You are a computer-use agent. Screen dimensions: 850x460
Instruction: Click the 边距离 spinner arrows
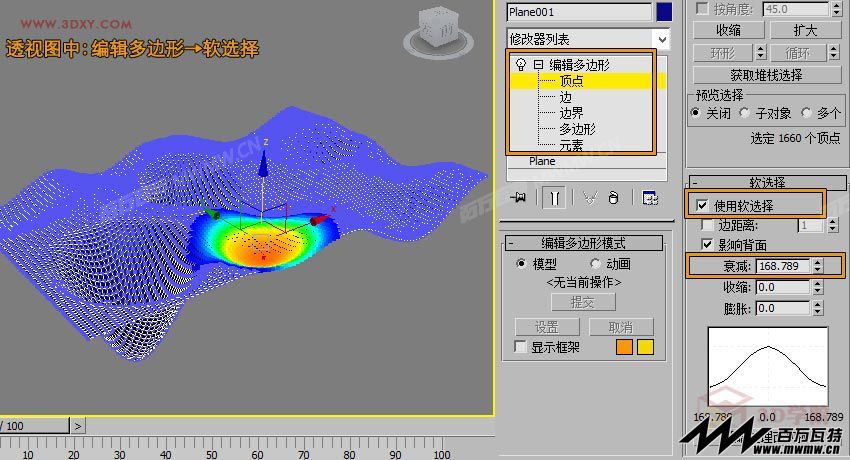coord(833,225)
